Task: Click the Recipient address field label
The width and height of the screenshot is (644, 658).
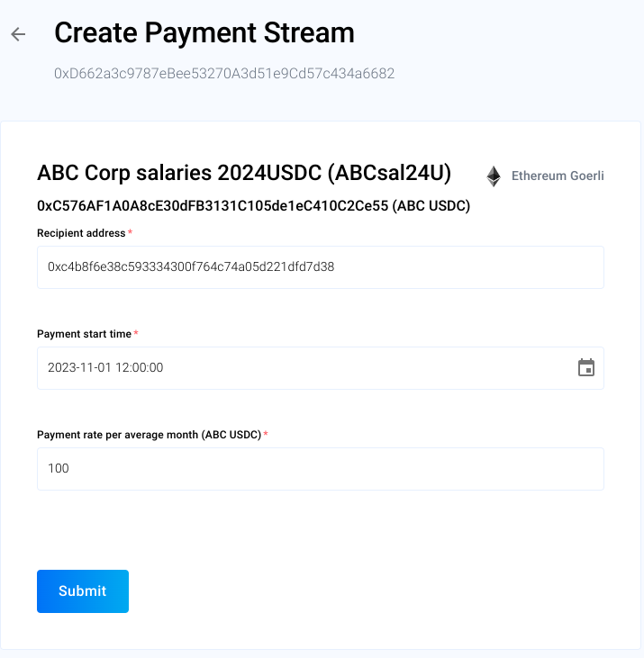Action: coord(81,233)
